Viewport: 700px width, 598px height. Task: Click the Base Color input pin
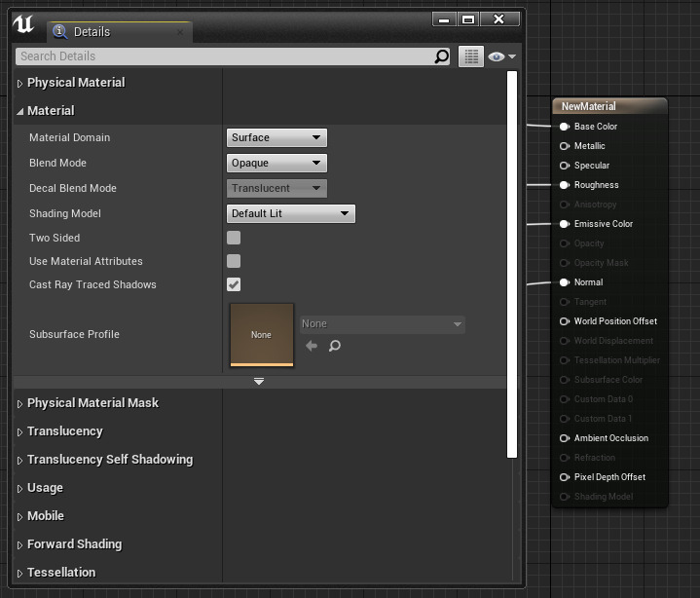[x=564, y=127]
